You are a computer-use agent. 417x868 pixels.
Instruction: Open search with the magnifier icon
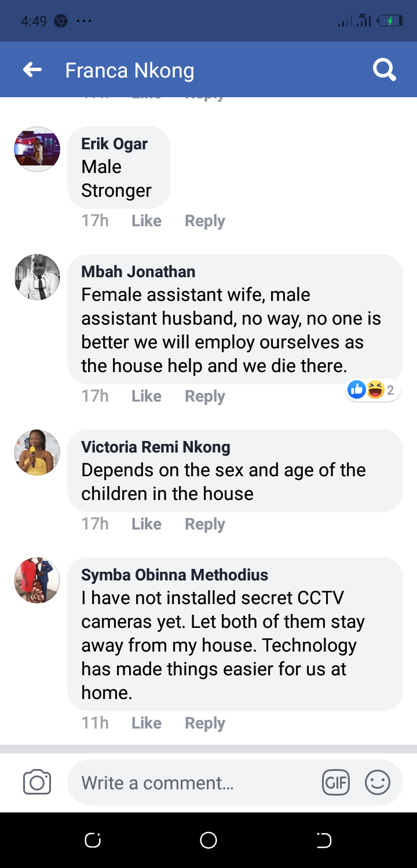[x=384, y=70]
